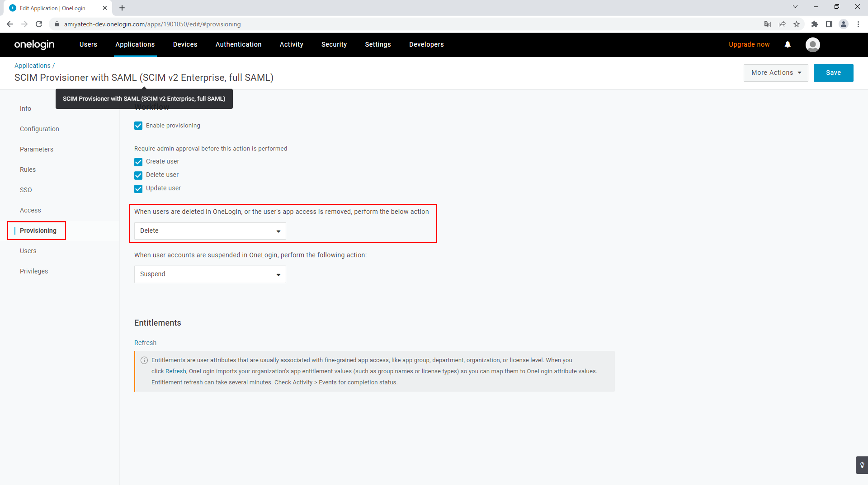Click the Entitlements heading
This screenshot has height=485, width=868.
(158, 323)
